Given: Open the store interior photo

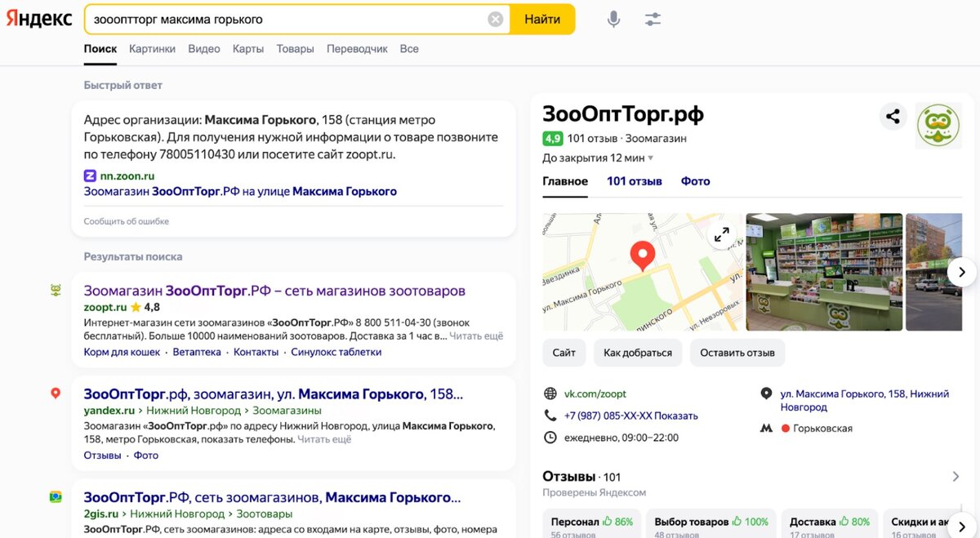Looking at the screenshot, I should (x=824, y=272).
